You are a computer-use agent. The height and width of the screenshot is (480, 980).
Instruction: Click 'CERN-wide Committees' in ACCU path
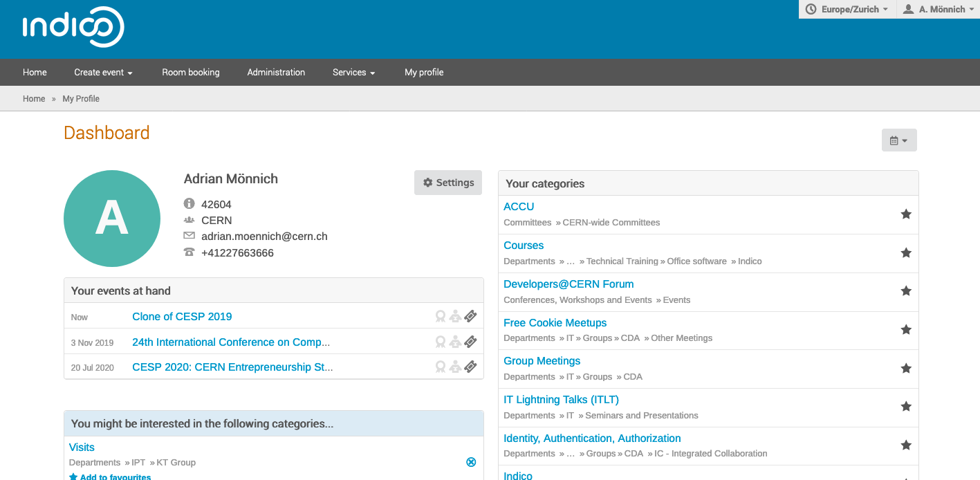point(611,223)
